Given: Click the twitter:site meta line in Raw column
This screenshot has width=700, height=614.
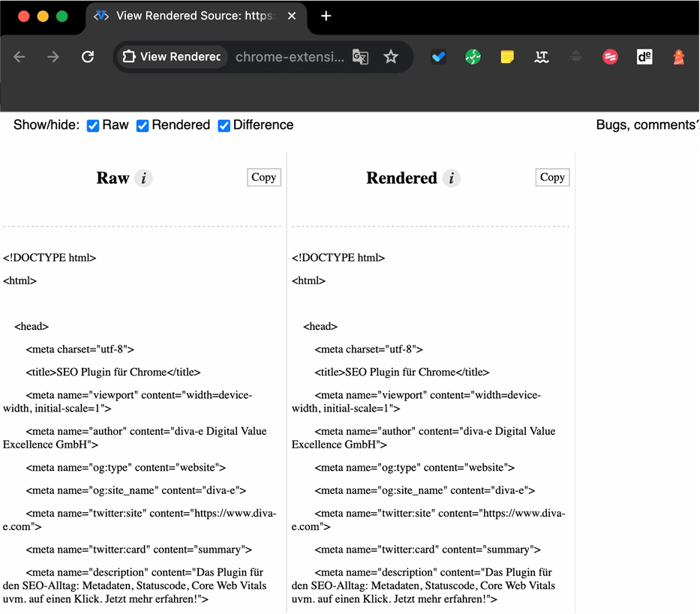Looking at the screenshot, I should pyautogui.click(x=140, y=520).
